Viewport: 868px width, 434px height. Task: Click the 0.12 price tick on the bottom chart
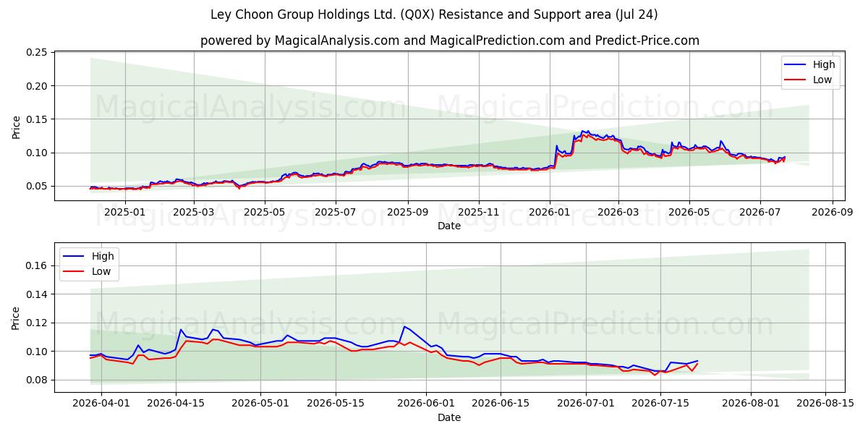[x=36, y=323]
